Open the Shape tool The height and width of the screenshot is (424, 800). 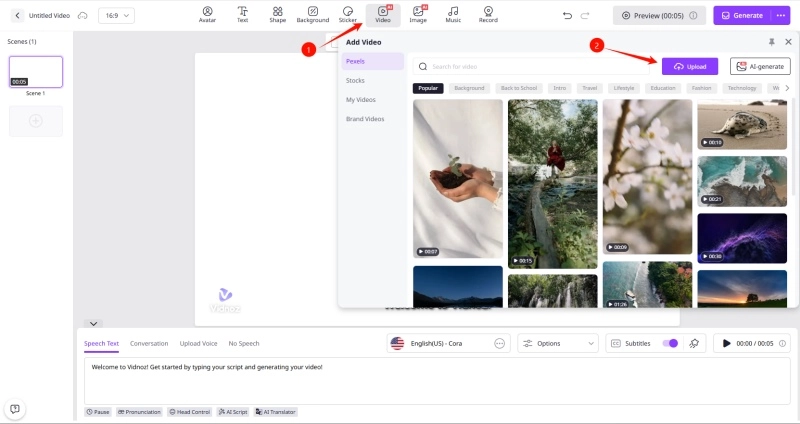(278, 15)
